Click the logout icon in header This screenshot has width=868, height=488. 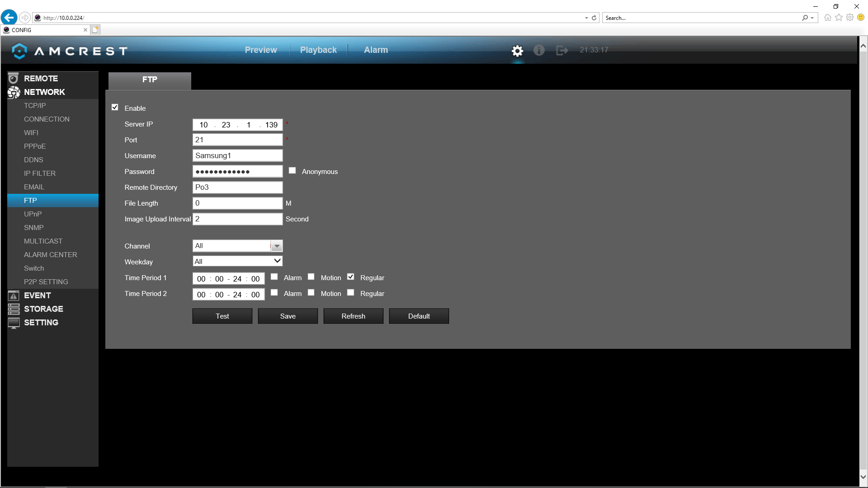click(x=562, y=50)
